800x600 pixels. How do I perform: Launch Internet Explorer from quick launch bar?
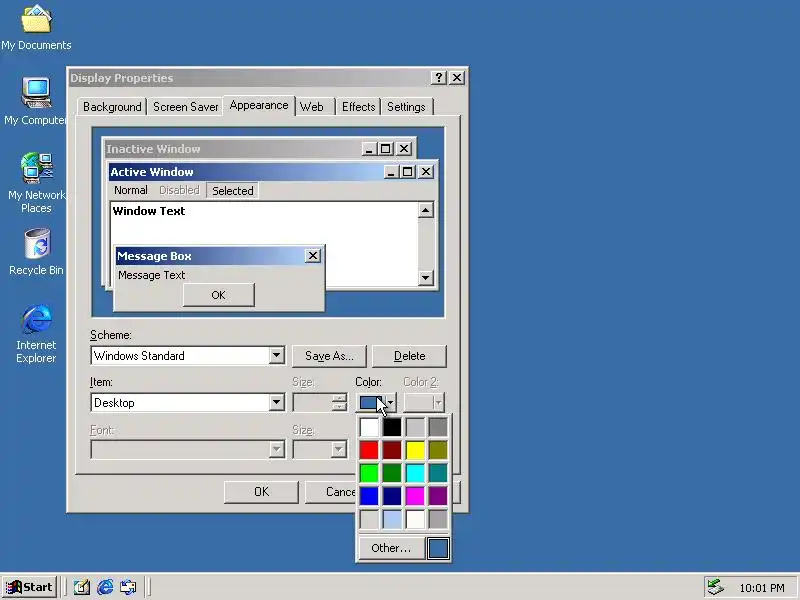coord(105,587)
